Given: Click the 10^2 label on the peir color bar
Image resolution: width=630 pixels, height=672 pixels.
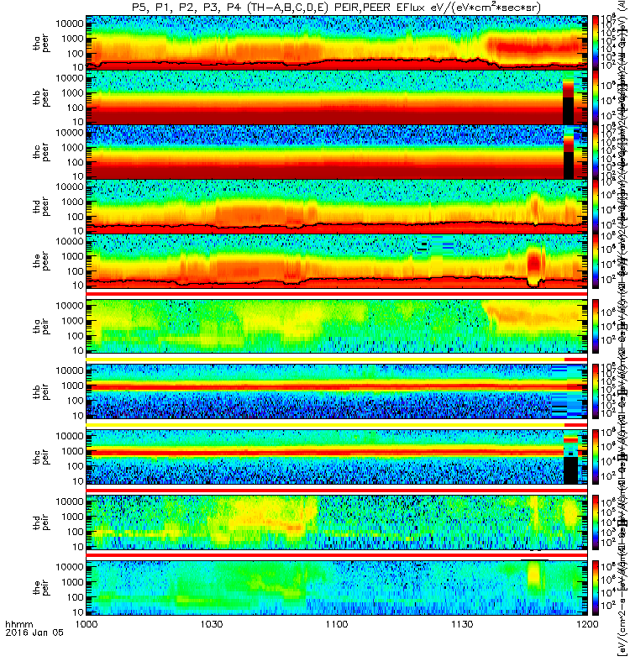Looking at the screenshot, I should coord(608,606).
